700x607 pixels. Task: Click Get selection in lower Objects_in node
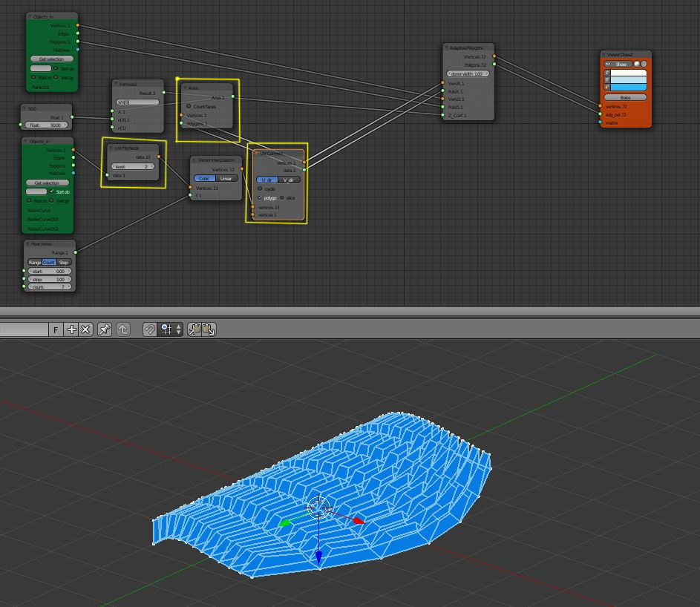48,183
